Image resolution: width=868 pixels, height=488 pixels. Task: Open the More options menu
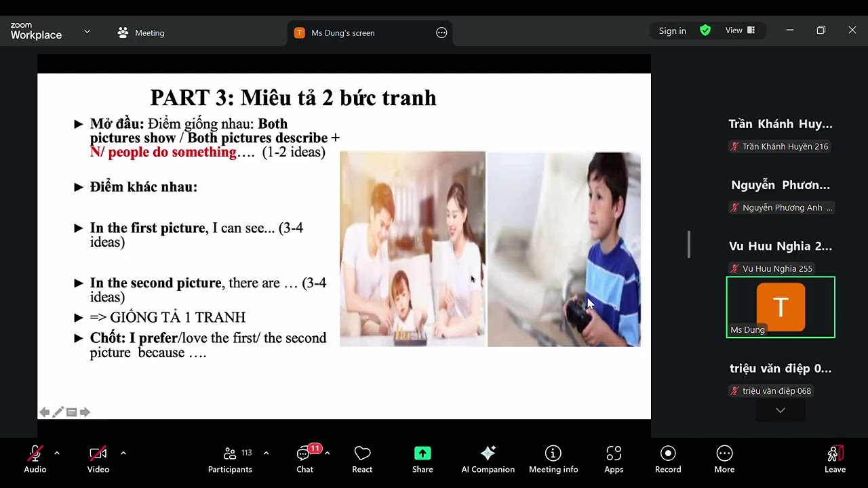click(x=724, y=460)
